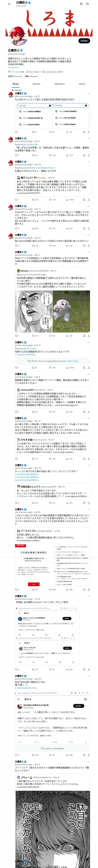Click the search magnifier in the header
Viewport: 98px width, 868px height.
coord(87,4)
